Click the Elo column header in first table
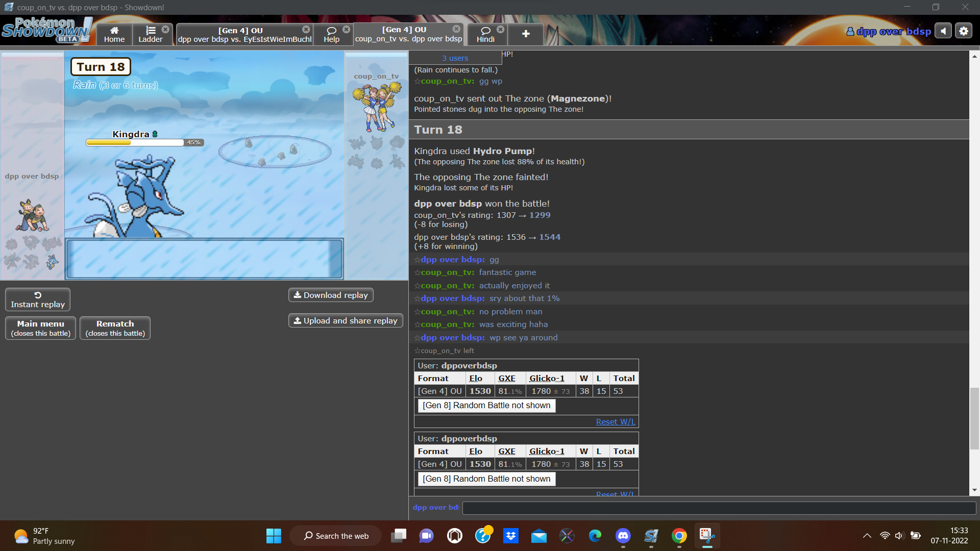Viewport: 980px width, 551px height. [476, 379]
